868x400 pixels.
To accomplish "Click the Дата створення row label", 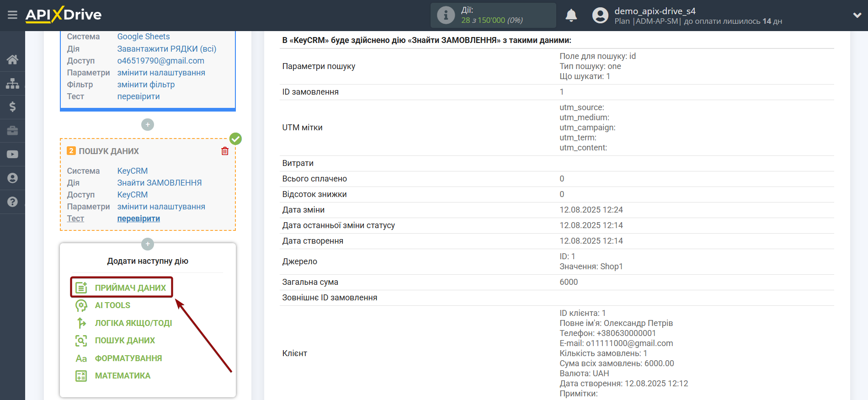I will point(313,241).
